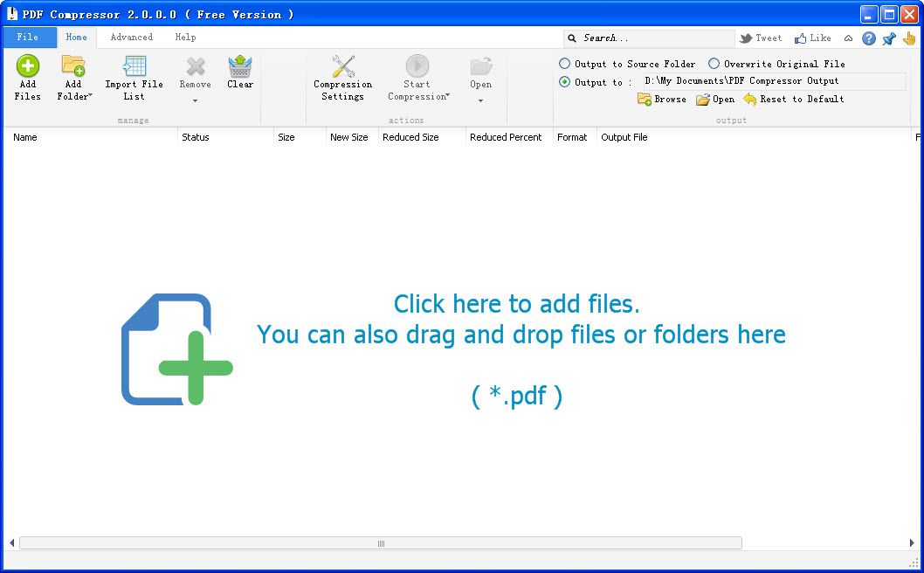Click 'Click here to add files' text
Screen dimensions: 924x573
coord(516,304)
